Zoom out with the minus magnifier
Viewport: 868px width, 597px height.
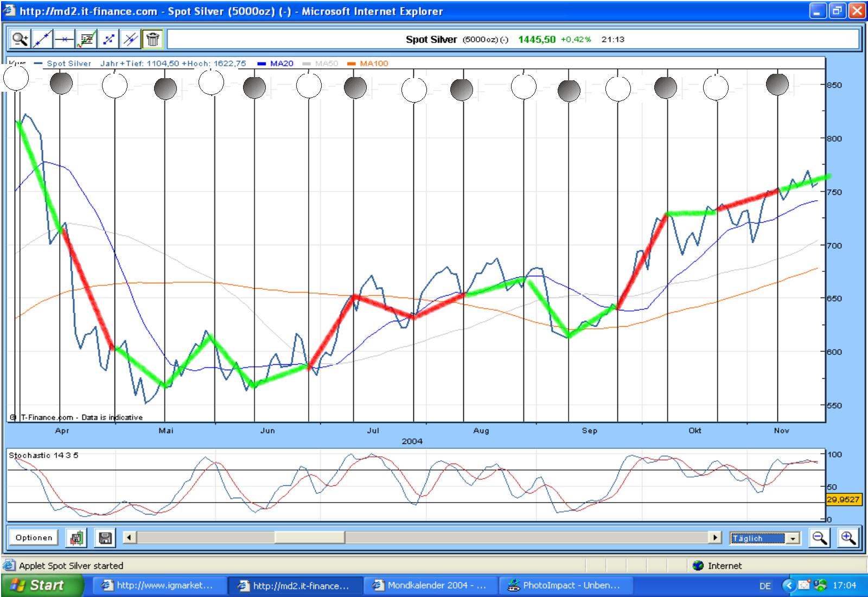pyautogui.click(x=820, y=538)
